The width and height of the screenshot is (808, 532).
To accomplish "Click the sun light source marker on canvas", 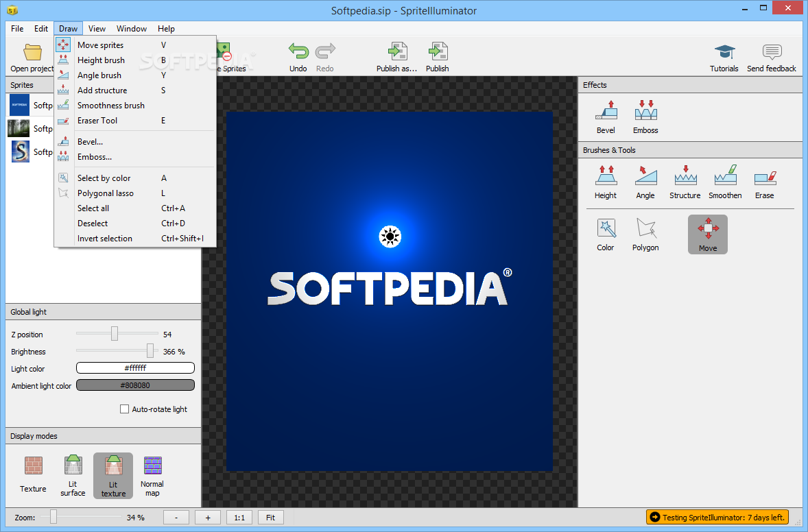I will [x=390, y=237].
